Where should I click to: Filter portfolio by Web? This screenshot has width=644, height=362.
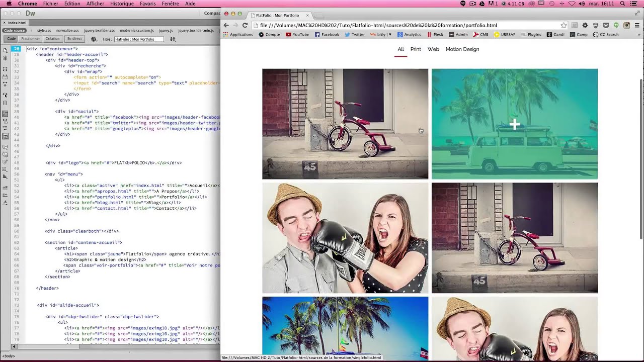coord(433,49)
